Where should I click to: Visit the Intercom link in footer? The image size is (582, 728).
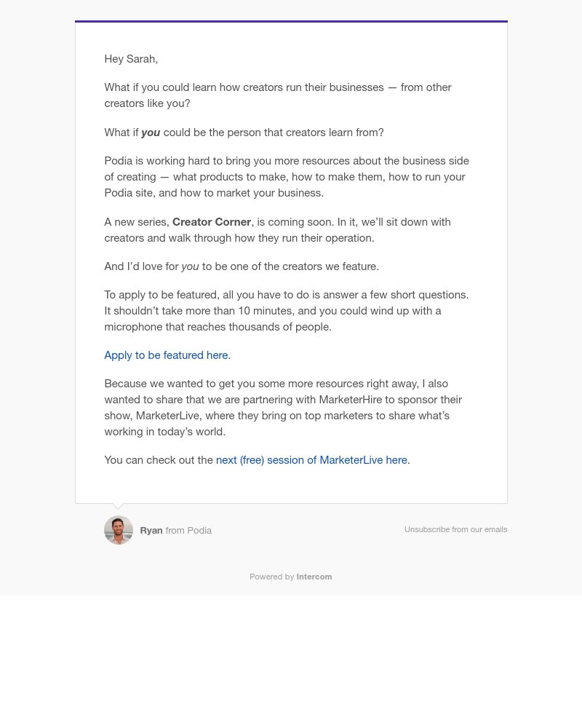(314, 577)
